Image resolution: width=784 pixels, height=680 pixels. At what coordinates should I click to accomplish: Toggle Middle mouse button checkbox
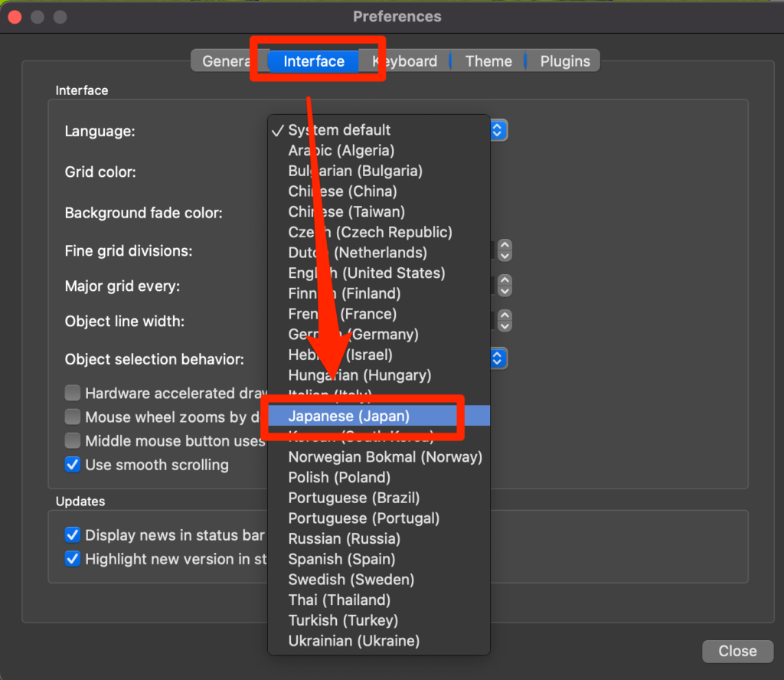click(73, 441)
